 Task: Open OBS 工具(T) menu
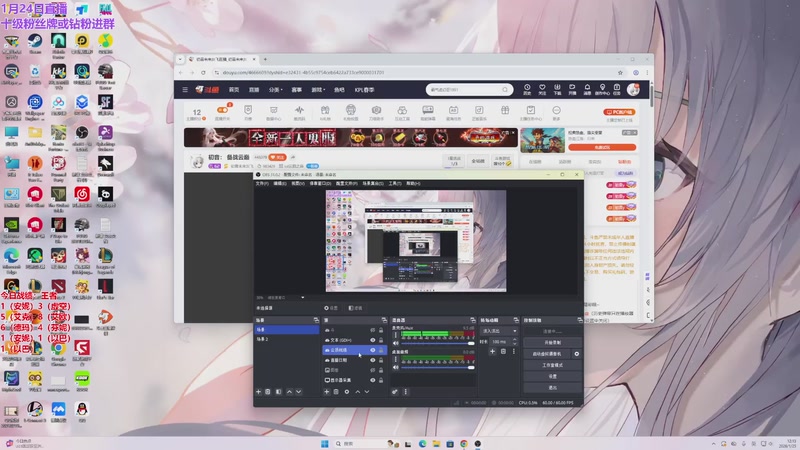click(395, 183)
